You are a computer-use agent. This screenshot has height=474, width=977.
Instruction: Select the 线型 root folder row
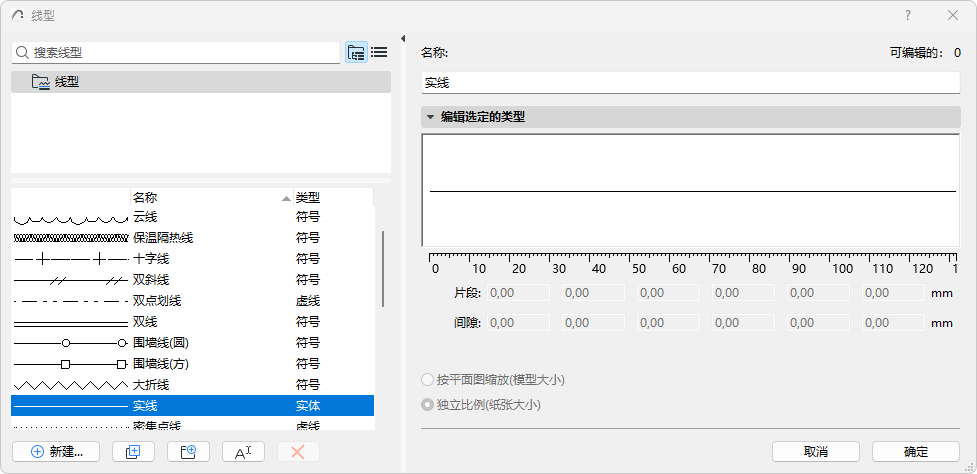pyautogui.click(x=201, y=82)
